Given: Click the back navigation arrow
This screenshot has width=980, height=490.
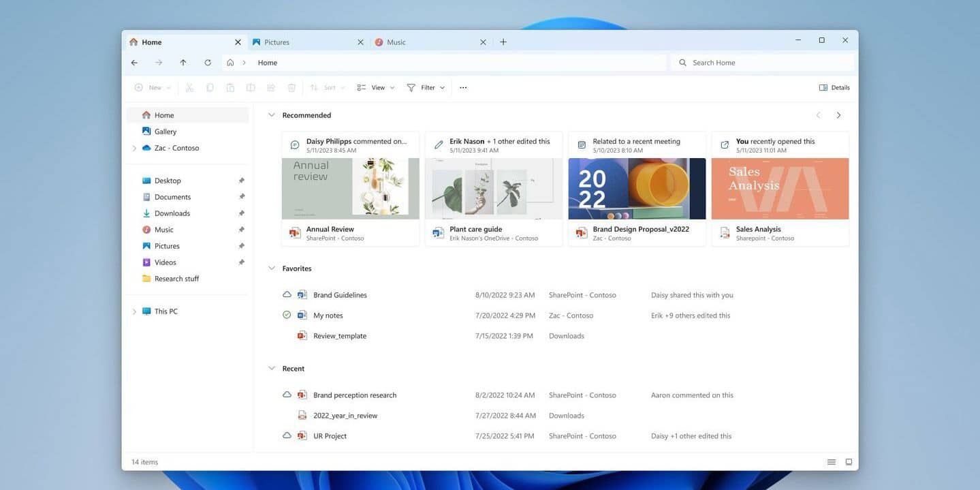Looking at the screenshot, I should point(134,63).
